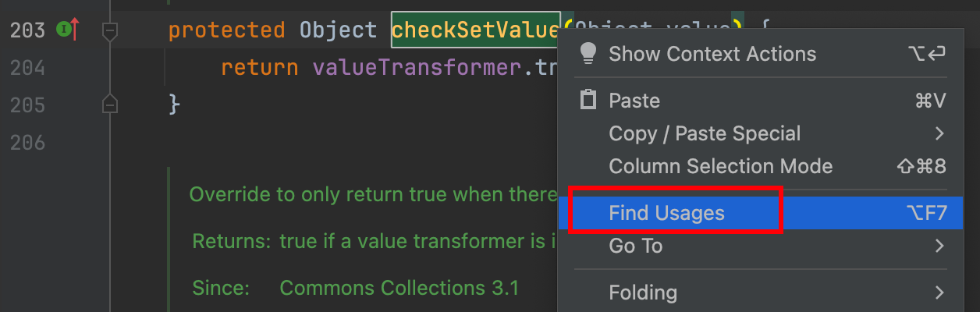Toggle Column Selection Mode
Image resolution: width=980 pixels, height=312 pixels.
(720, 166)
